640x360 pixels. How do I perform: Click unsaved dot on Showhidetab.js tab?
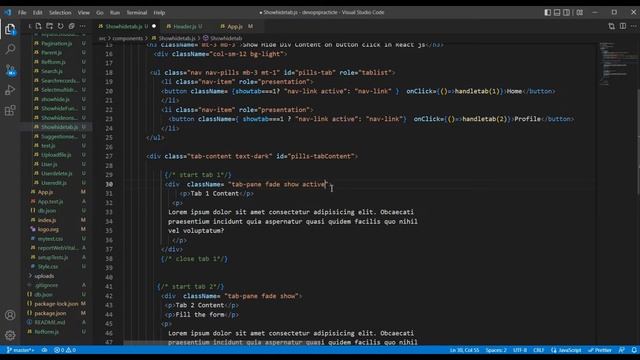(154, 26)
